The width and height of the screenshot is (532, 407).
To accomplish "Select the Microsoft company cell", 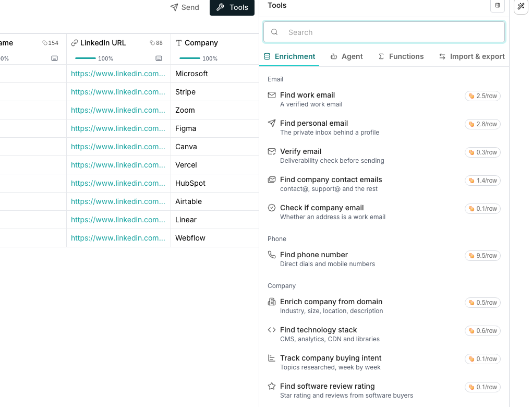I will (215, 74).
